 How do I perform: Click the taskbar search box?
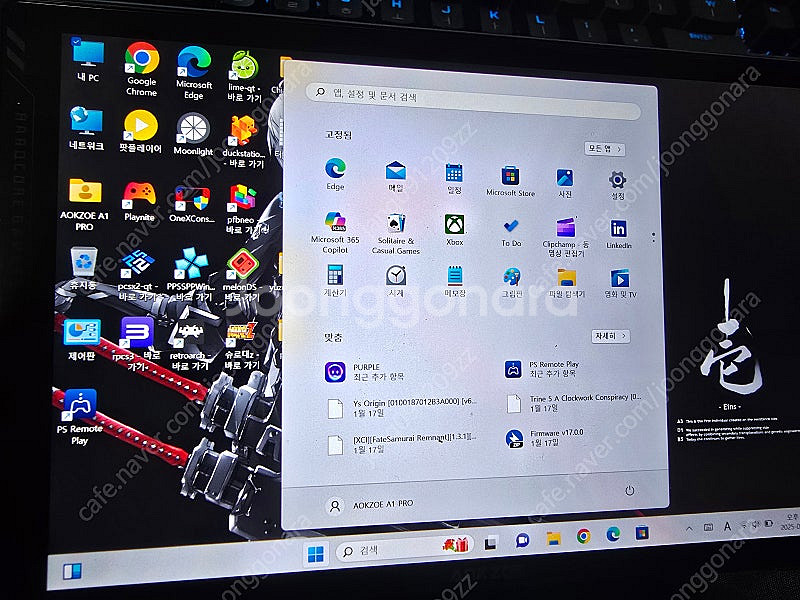[x=404, y=548]
